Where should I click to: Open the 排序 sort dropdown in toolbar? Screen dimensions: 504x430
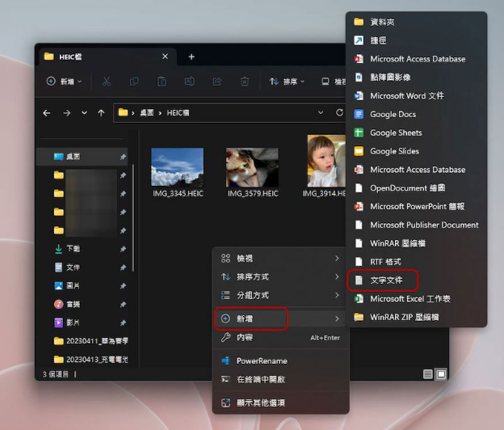click(288, 82)
